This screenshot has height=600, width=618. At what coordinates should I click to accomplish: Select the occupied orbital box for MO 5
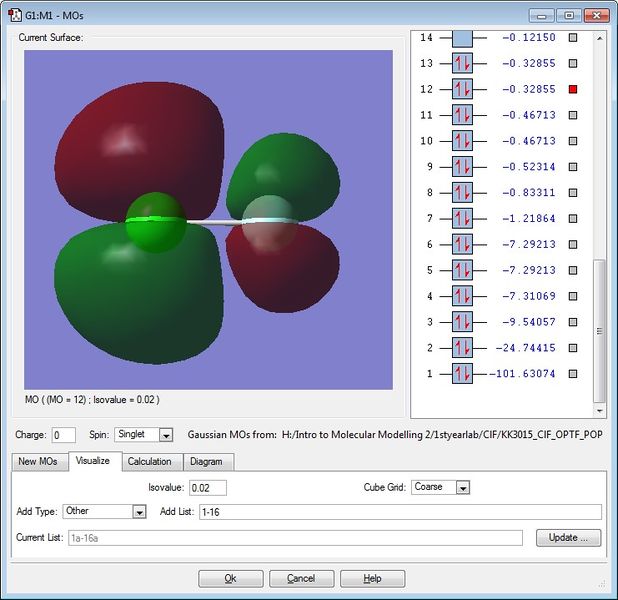click(x=462, y=270)
